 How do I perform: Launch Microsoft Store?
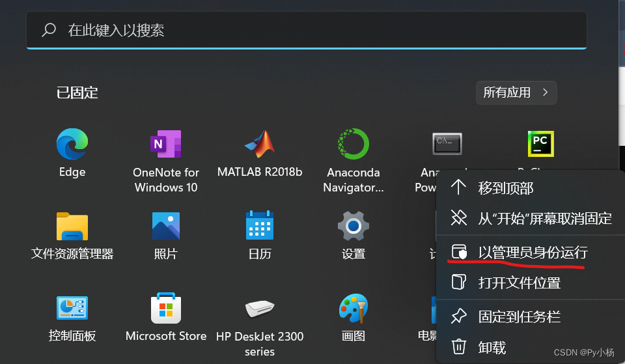point(166,308)
